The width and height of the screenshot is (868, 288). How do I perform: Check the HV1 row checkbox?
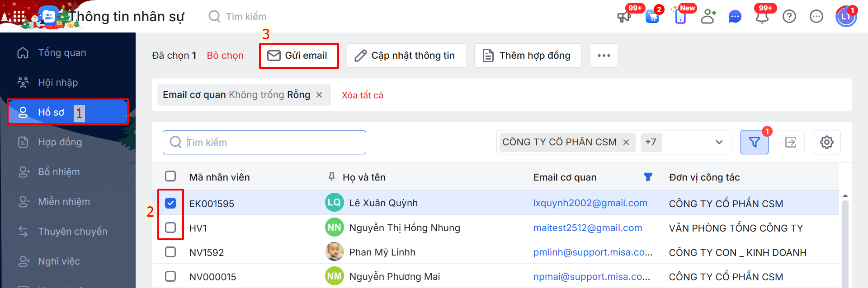point(170,228)
